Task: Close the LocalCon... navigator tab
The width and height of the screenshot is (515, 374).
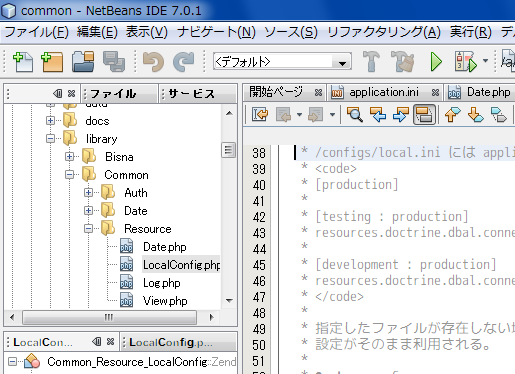Action: coord(111,342)
